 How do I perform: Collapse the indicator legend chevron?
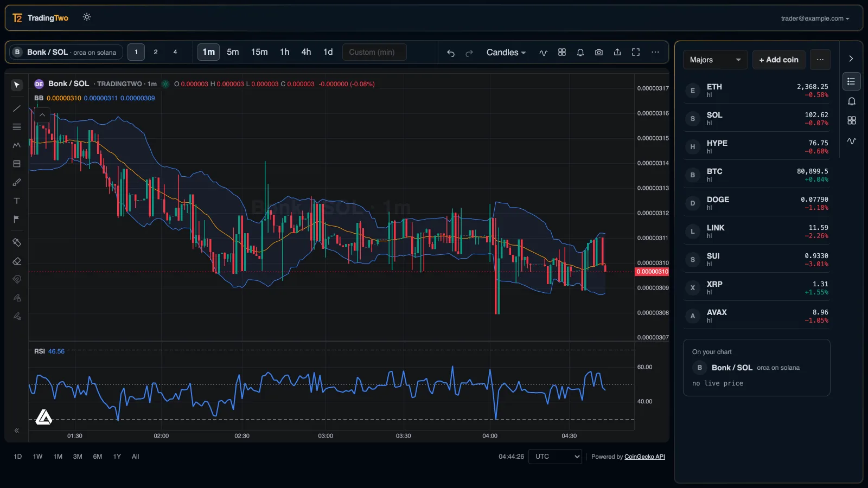click(x=42, y=115)
